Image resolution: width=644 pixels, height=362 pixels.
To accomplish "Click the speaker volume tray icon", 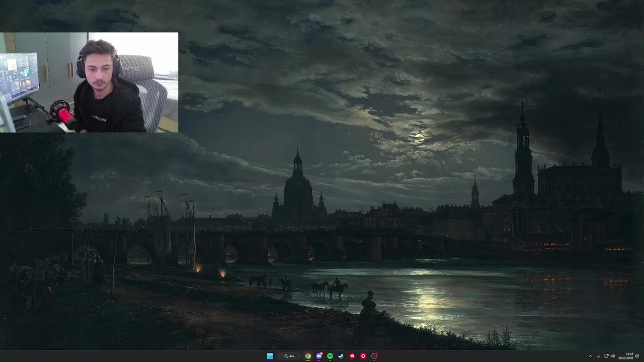I will pyautogui.click(x=612, y=356).
